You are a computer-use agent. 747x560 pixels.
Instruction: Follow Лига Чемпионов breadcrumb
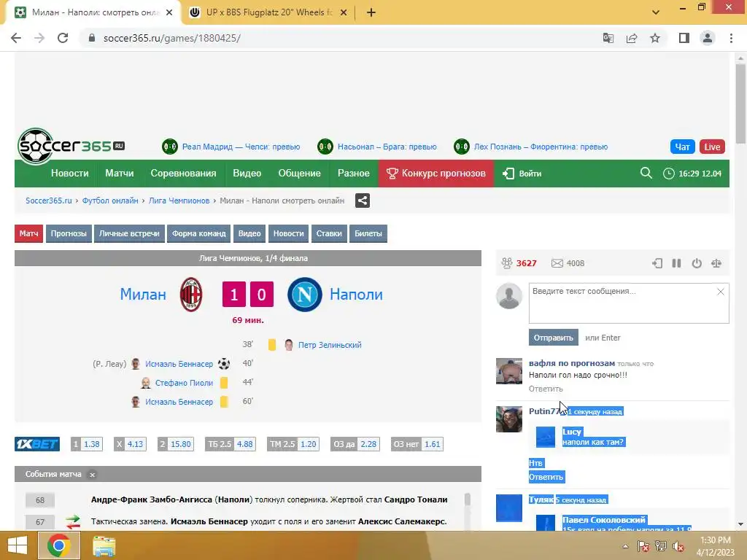pyautogui.click(x=179, y=201)
